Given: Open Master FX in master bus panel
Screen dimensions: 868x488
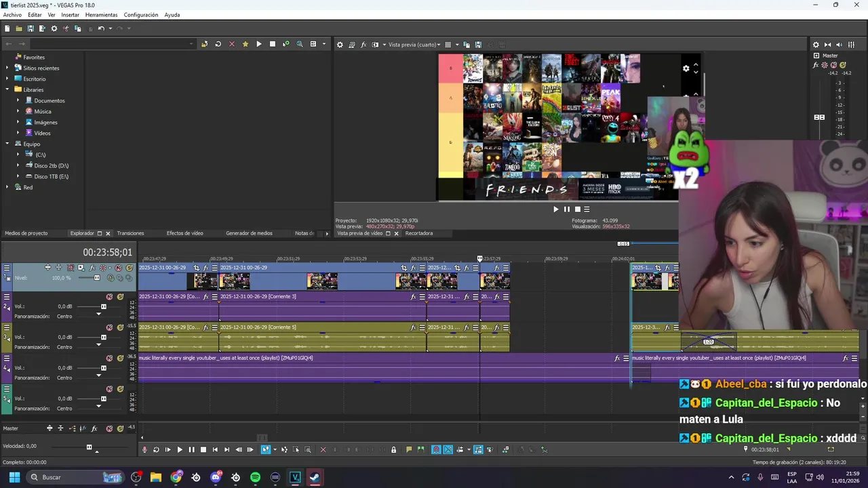Looking at the screenshot, I should click(816, 65).
